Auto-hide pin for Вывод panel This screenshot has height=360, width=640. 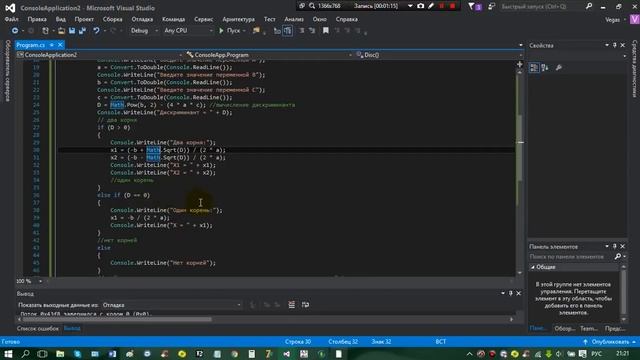click(x=511, y=293)
